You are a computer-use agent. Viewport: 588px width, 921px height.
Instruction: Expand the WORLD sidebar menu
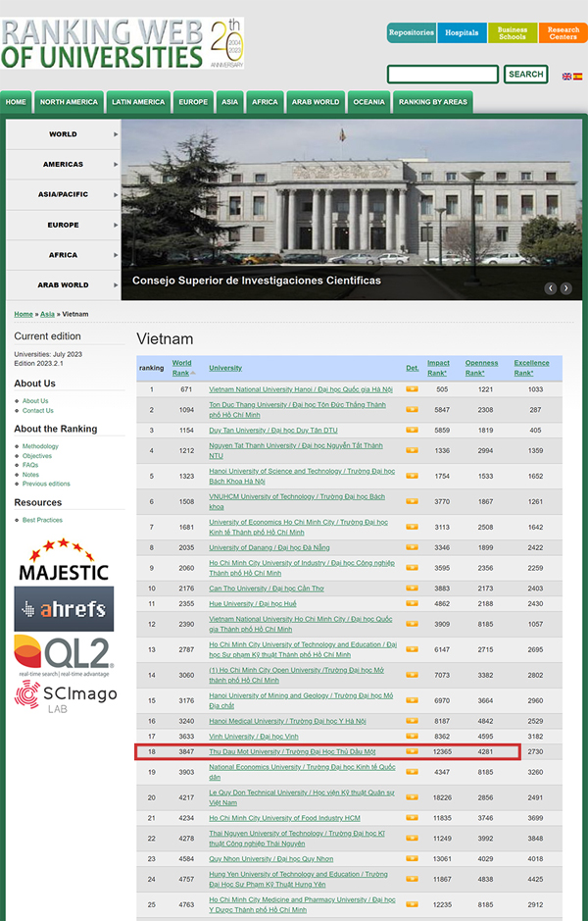pyautogui.click(x=64, y=134)
